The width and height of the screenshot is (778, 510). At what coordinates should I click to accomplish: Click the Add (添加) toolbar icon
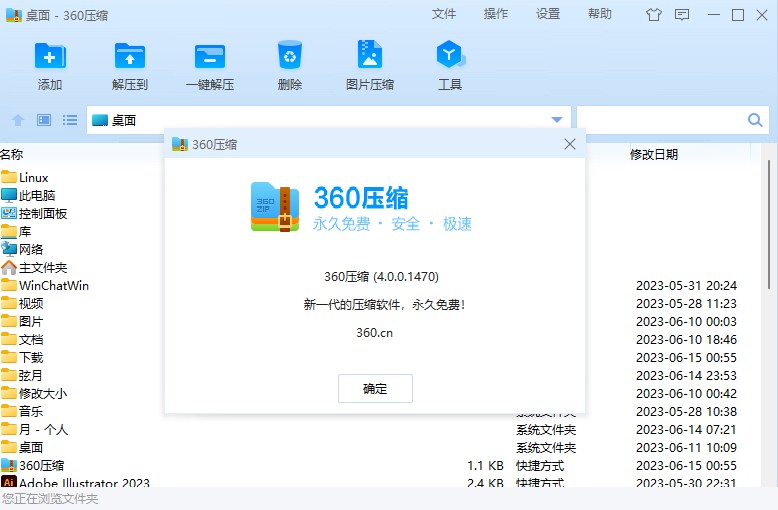[50, 56]
